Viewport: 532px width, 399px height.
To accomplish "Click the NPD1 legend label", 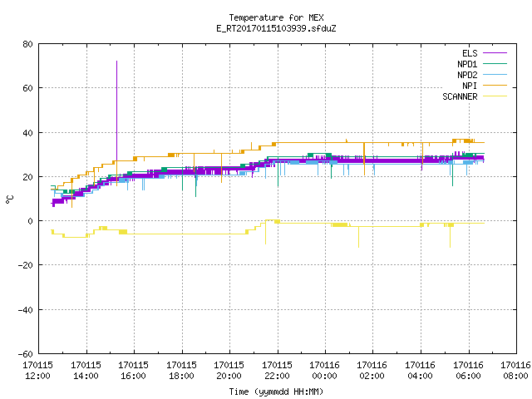I will click(467, 64).
